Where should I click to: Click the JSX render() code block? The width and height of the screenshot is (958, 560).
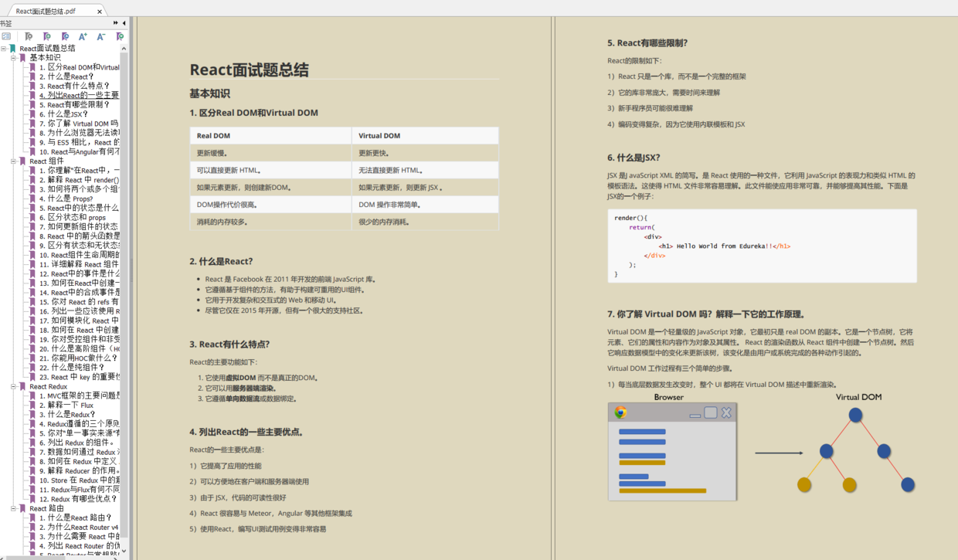[762, 246]
